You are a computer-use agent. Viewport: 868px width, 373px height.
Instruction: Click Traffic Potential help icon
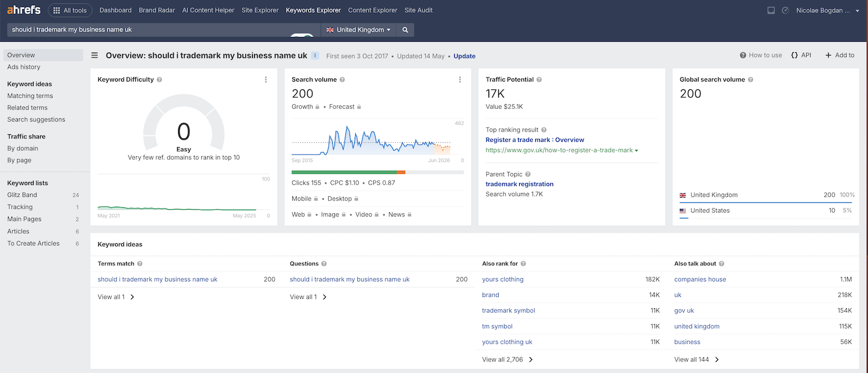point(539,80)
